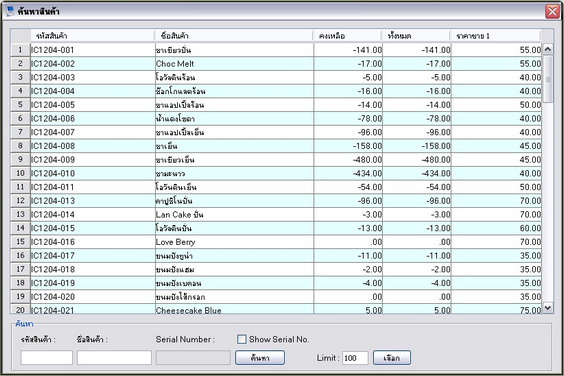564x376 pixels.
Task: Click the app icon in title bar
Action: [x=10, y=11]
